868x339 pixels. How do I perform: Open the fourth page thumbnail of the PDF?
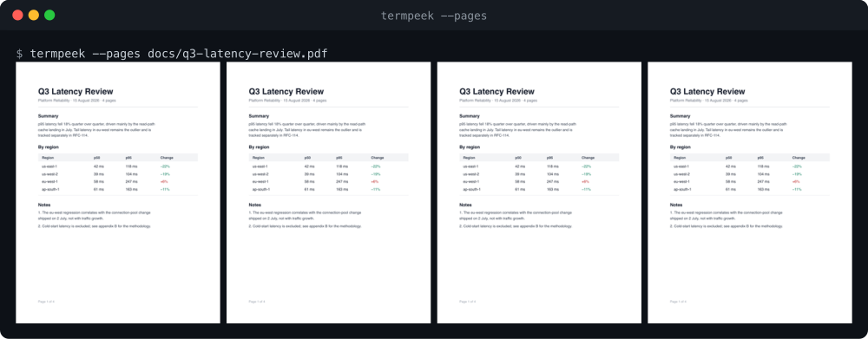[x=750, y=192]
